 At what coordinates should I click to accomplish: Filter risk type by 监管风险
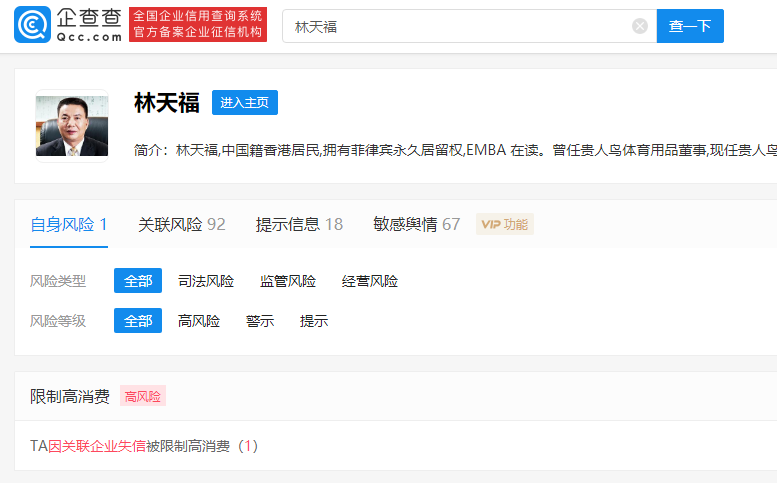coord(287,281)
